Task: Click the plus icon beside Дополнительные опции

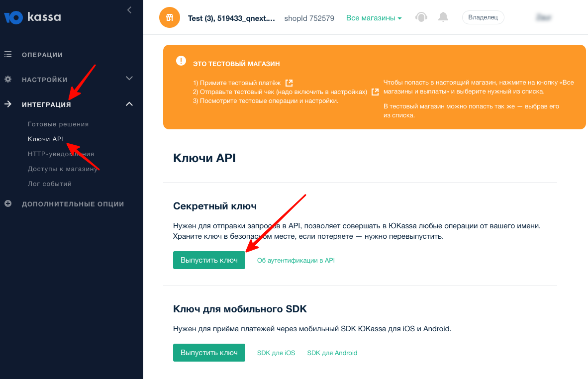Action: click(8, 203)
